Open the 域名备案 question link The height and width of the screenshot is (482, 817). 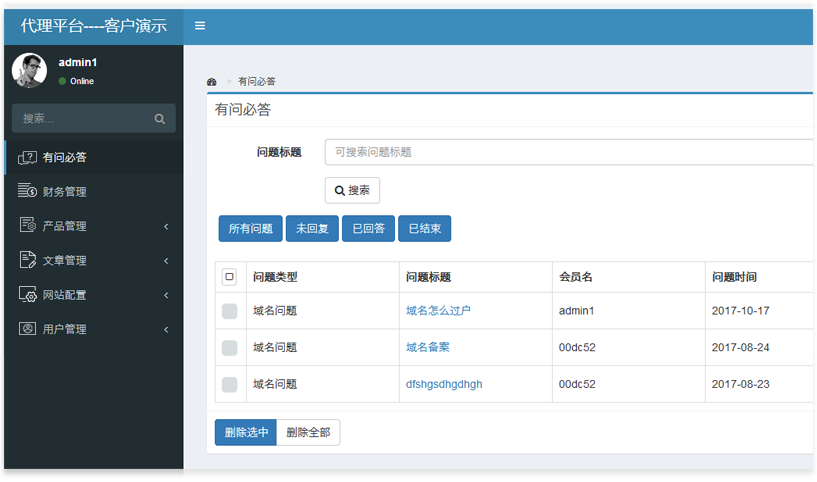(x=427, y=347)
